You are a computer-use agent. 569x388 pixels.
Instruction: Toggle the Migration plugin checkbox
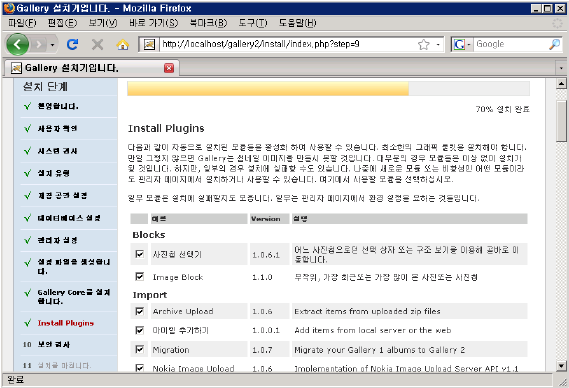139,349
